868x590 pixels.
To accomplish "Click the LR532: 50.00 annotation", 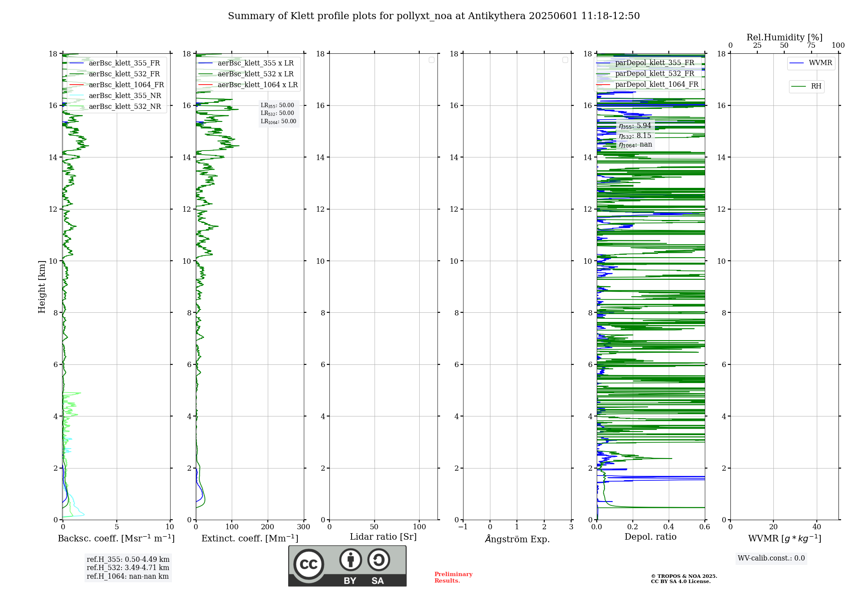I will pos(277,113).
